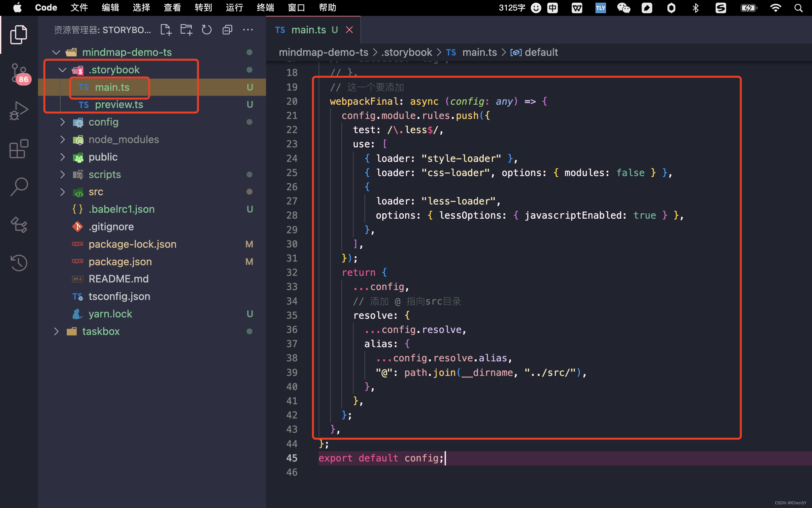812x508 pixels.
Task: Open package.json in the explorer
Action: 120,262
